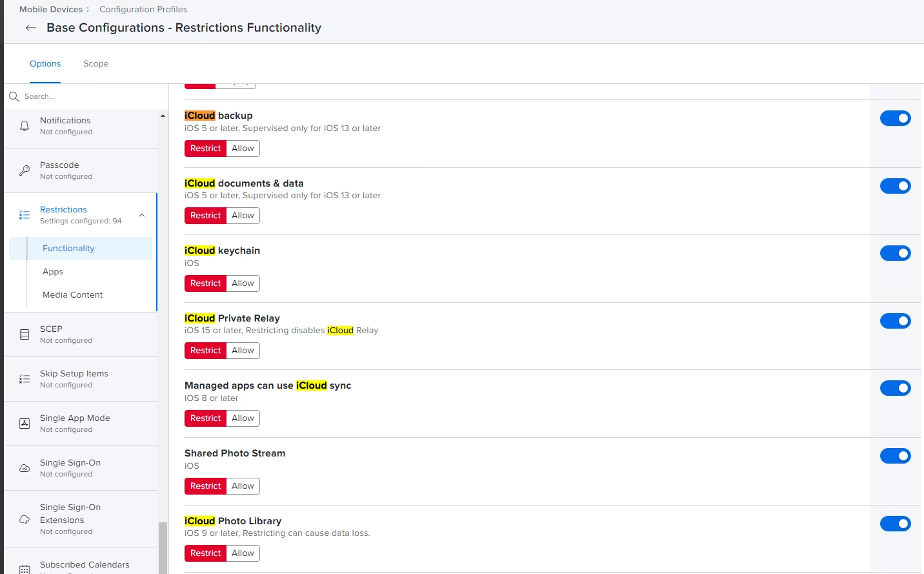Switch to the Options tab

pos(45,64)
